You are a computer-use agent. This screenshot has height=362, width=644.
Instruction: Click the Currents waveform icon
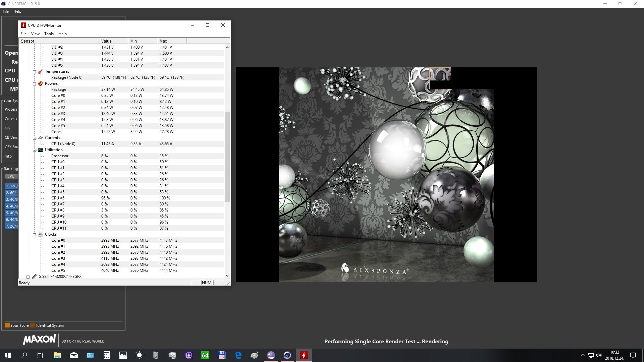(x=41, y=138)
